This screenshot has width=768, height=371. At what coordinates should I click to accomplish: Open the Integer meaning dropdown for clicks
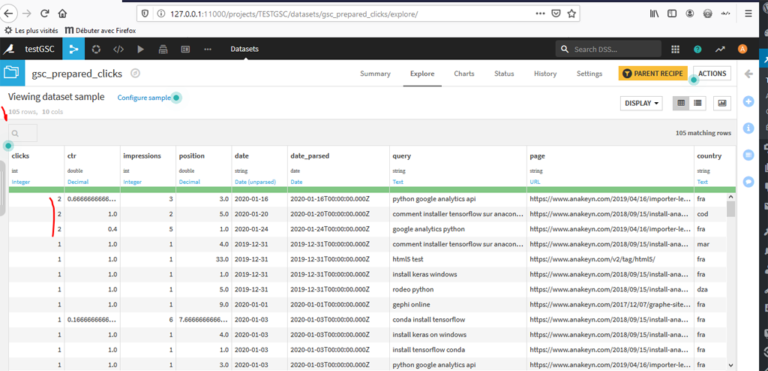click(x=21, y=182)
